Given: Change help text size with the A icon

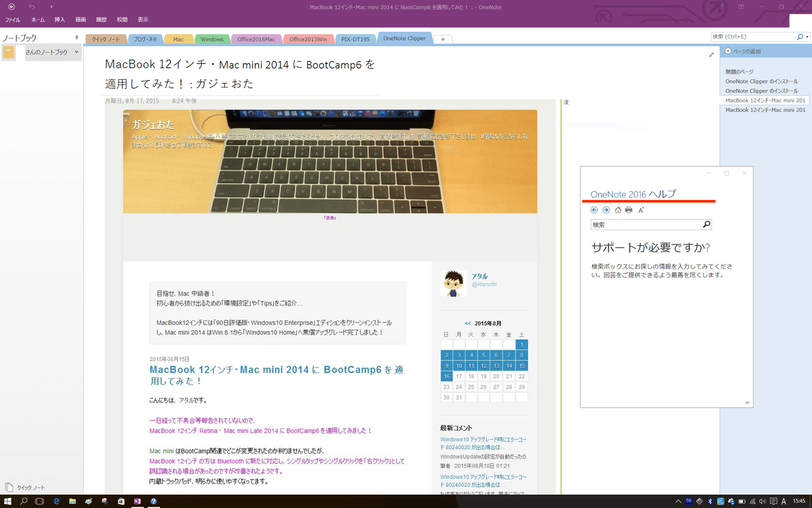Looking at the screenshot, I should pyautogui.click(x=641, y=210).
